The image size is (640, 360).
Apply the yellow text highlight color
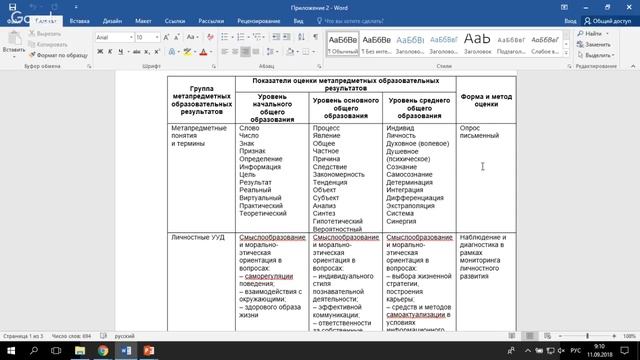coord(187,52)
